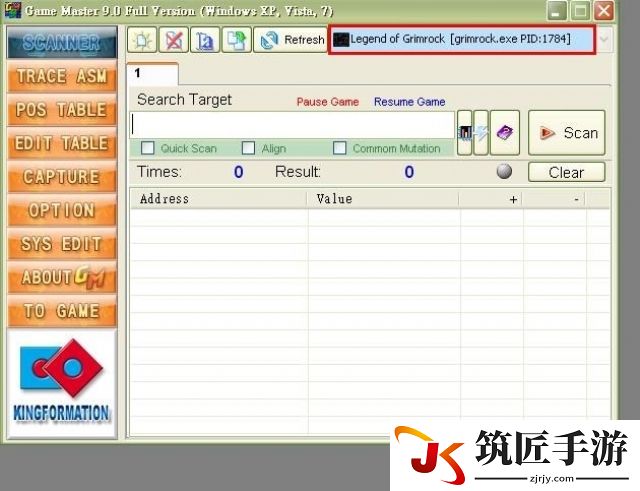Focus the Search Target input field

292,125
